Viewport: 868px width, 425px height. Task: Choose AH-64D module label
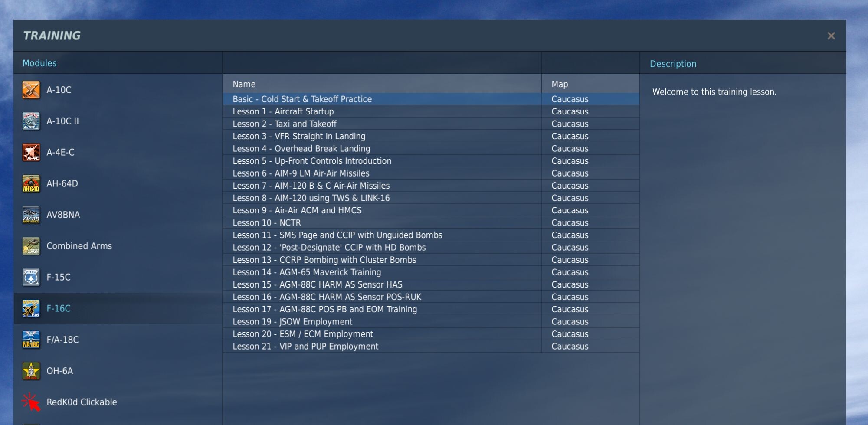[62, 183]
